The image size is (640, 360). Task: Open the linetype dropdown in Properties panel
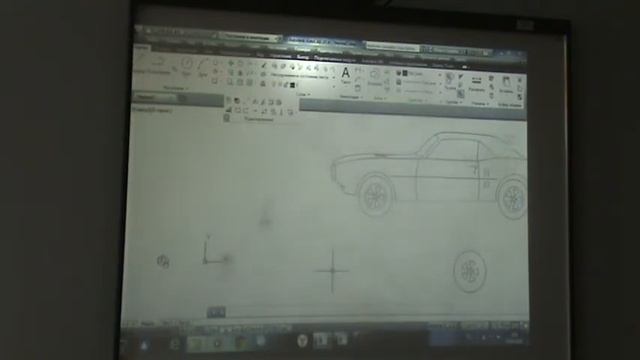pyautogui.click(x=422, y=92)
